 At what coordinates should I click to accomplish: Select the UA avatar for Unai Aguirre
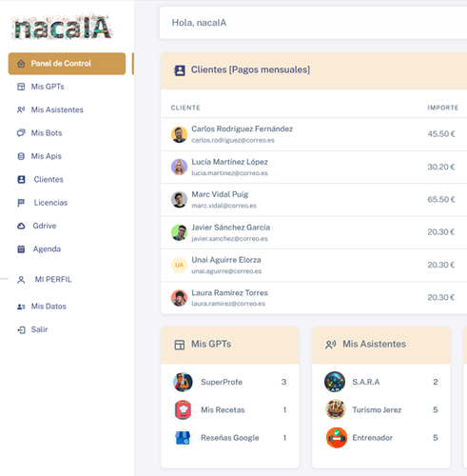click(x=179, y=265)
